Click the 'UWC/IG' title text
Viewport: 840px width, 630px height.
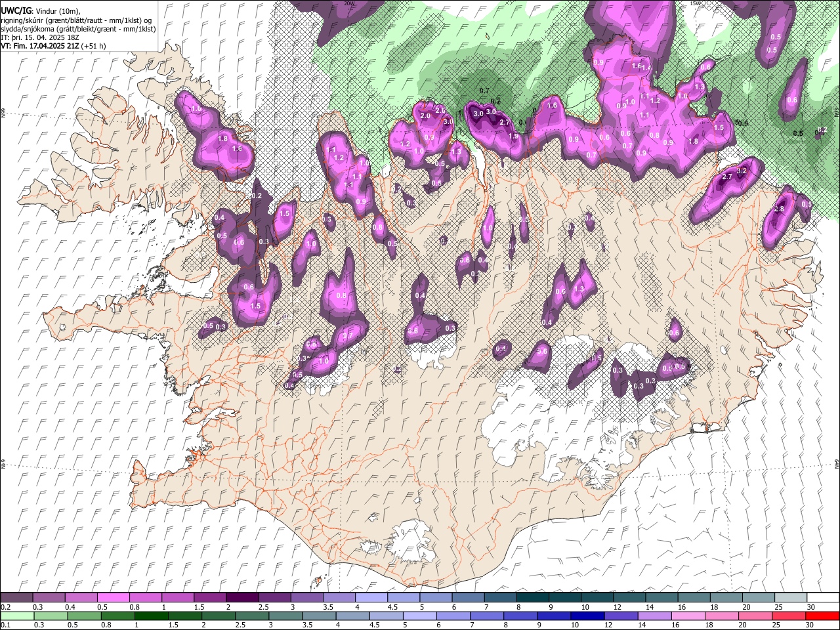coord(16,11)
